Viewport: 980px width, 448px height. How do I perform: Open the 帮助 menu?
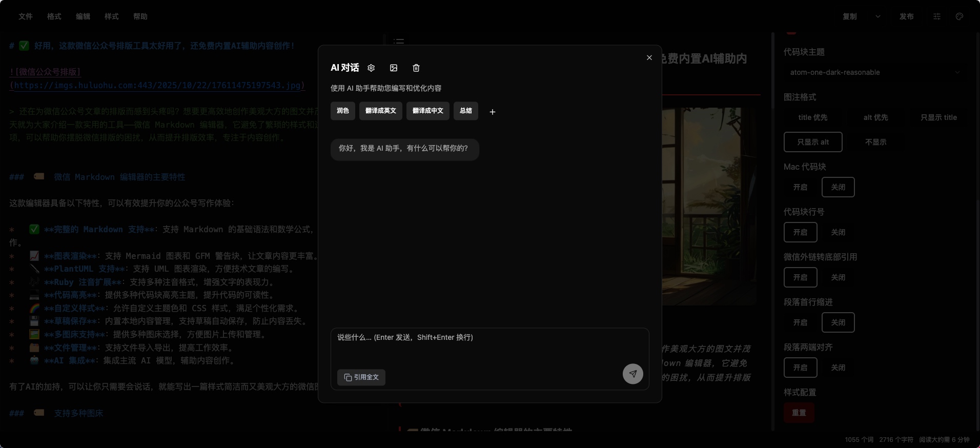140,16
